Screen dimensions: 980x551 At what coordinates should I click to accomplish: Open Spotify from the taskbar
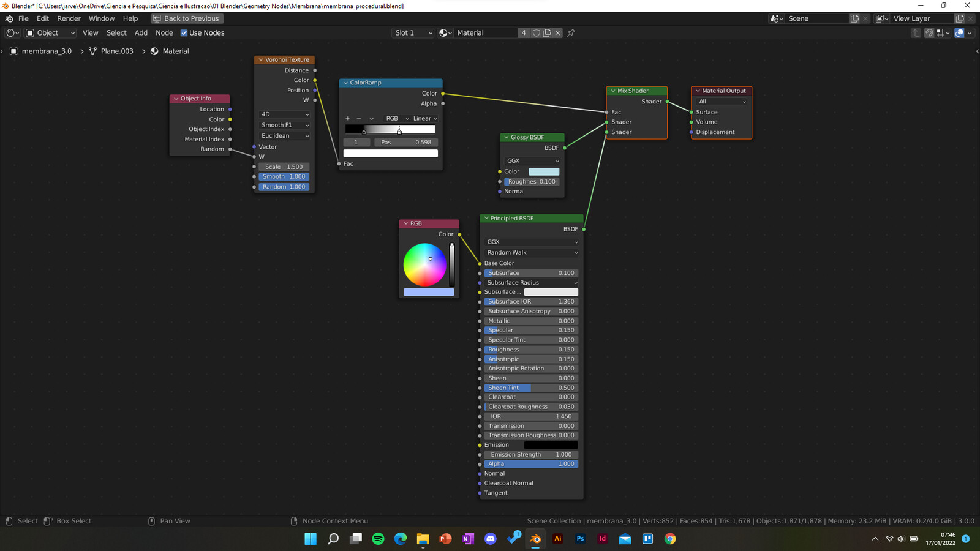point(378,539)
